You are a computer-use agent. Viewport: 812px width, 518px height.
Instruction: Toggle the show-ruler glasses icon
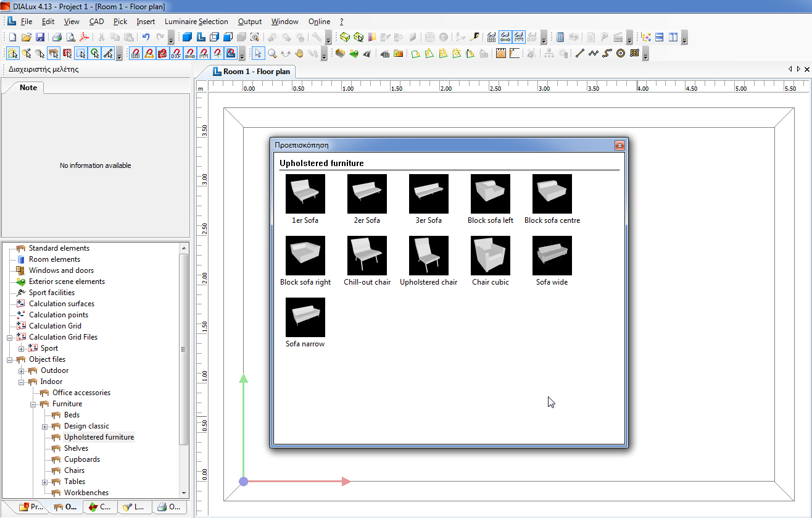(x=519, y=37)
